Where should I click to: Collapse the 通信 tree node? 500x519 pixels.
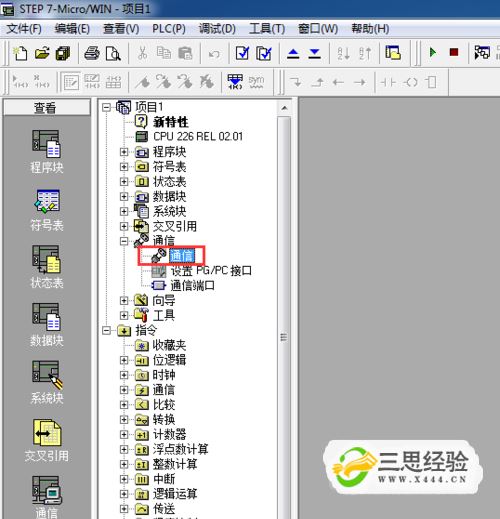point(124,241)
